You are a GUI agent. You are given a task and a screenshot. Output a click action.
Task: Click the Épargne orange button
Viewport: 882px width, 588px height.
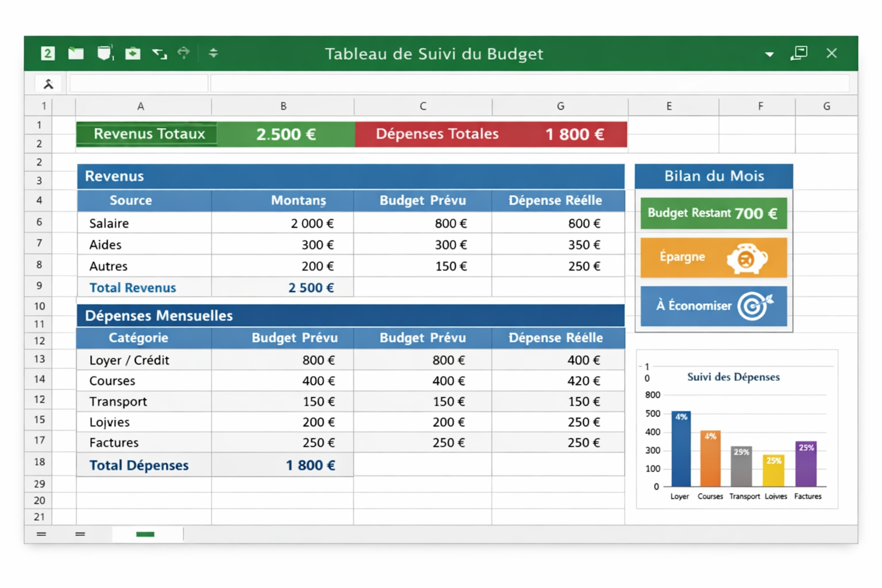[683, 257]
